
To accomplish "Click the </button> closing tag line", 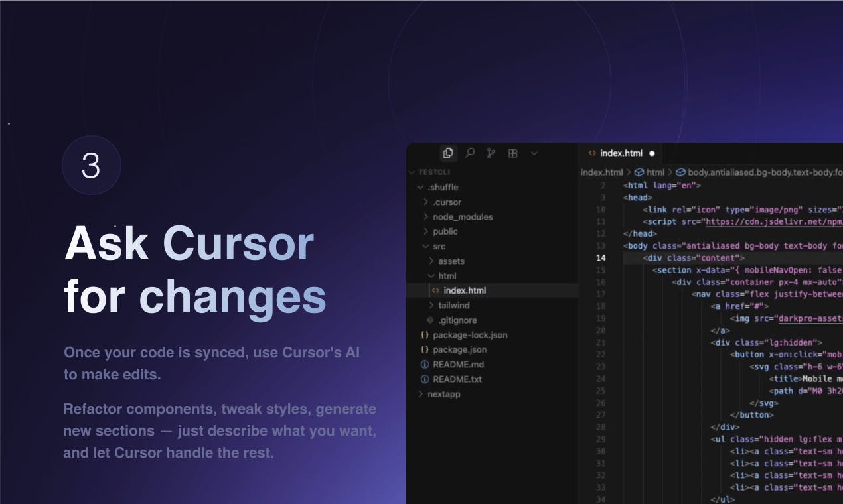I will (x=751, y=415).
